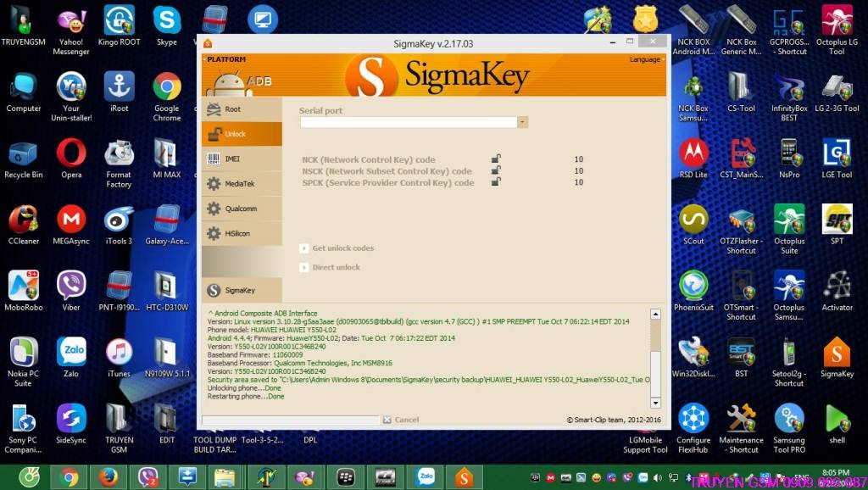Viewport: 868px width, 490px height.
Task: Select the Zalo desktop icon
Action: pyautogui.click(x=71, y=359)
